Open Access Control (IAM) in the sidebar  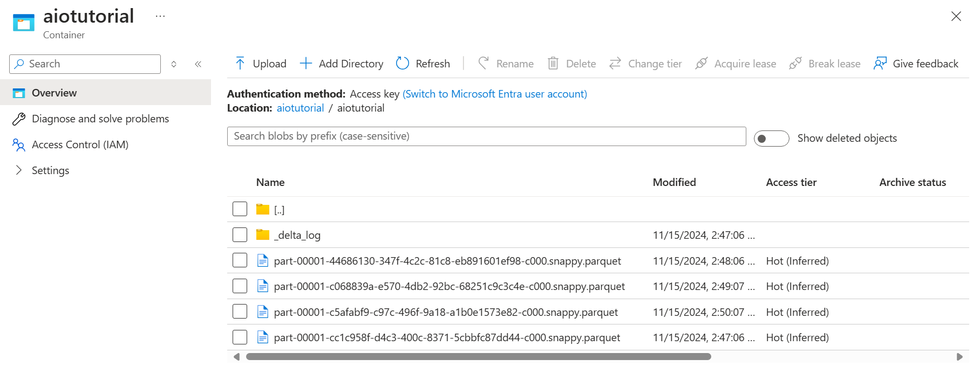(x=80, y=144)
